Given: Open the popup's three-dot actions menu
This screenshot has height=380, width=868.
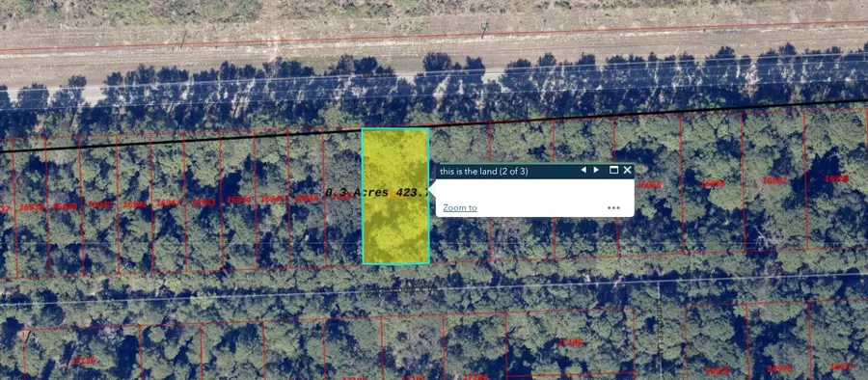Looking at the screenshot, I should coord(613,207).
